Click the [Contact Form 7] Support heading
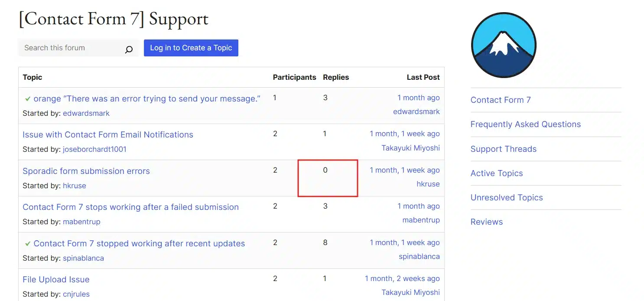Viewport: 644px width, 301px height. point(114,19)
